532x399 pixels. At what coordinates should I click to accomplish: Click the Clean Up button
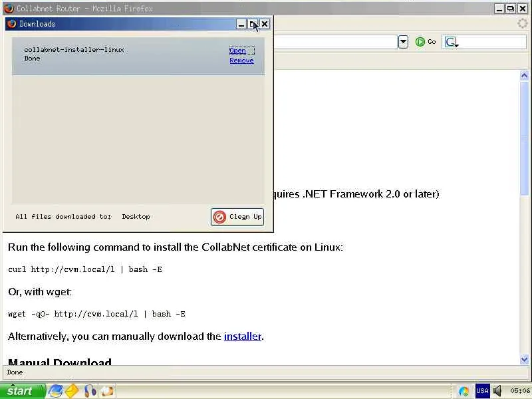pyautogui.click(x=237, y=217)
